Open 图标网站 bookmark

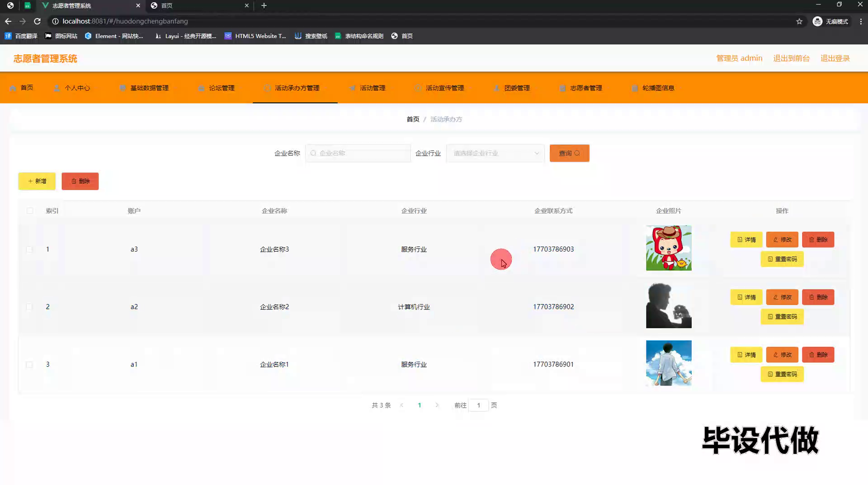pos(61,36)
